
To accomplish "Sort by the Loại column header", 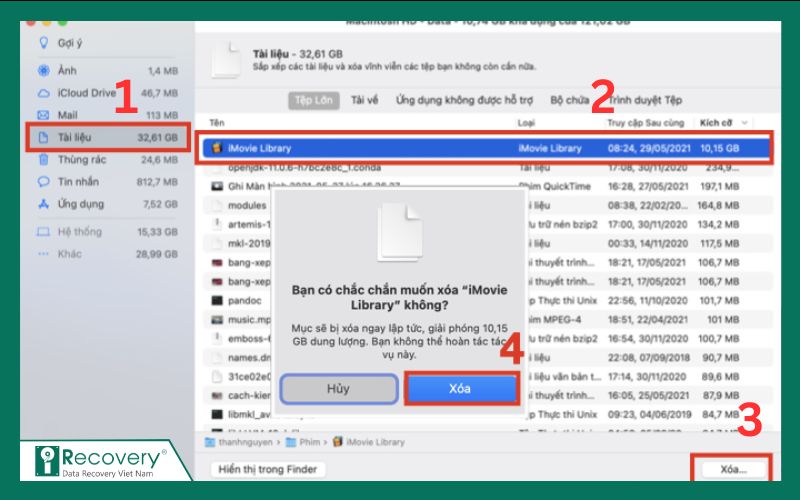I will pos(526,123).
